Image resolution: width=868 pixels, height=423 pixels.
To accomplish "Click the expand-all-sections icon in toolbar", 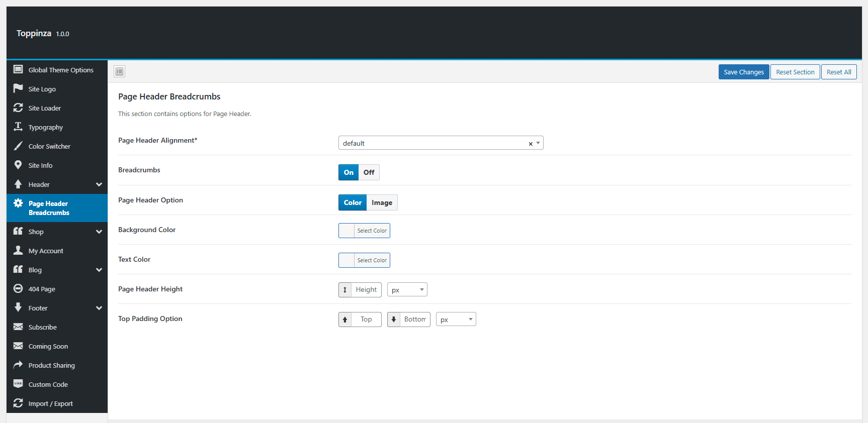I will click(x=119, y=71).
